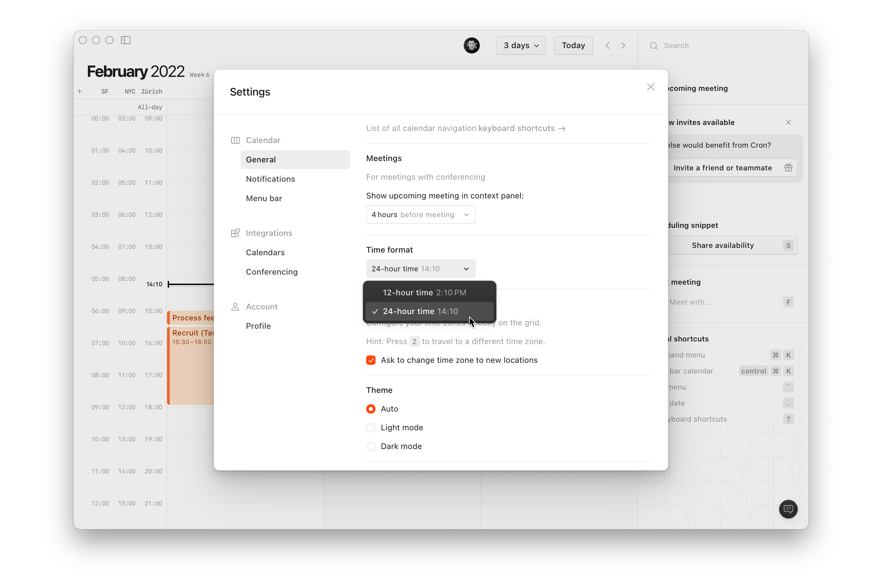Choose 12-hour time 2:10 PM option
The image size is (882, 588).
click(x=429, y=293)
